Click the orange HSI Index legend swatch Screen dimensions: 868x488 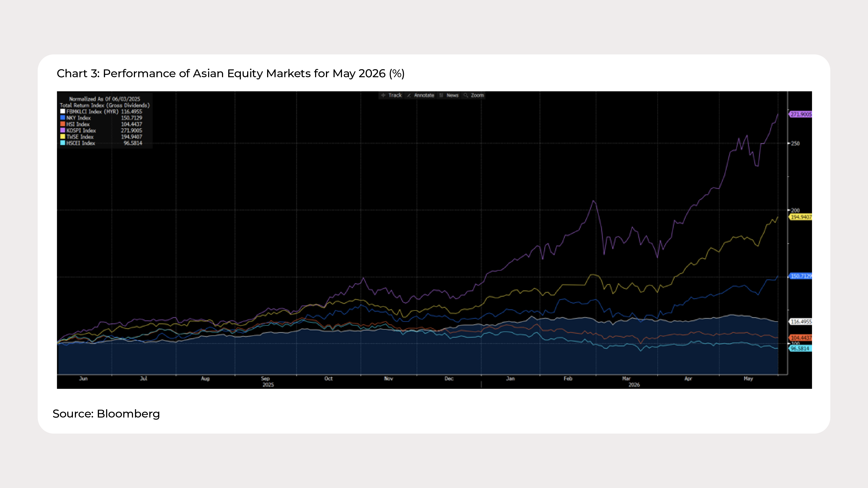[x=62, y=124]
